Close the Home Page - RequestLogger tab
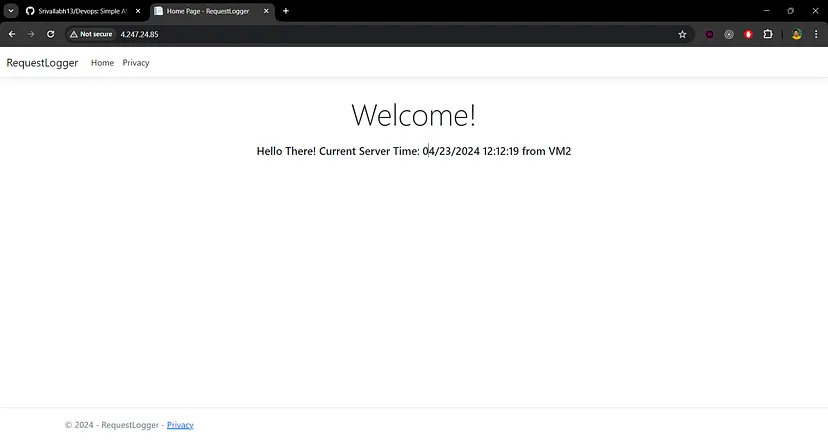 tap(266, 11)
